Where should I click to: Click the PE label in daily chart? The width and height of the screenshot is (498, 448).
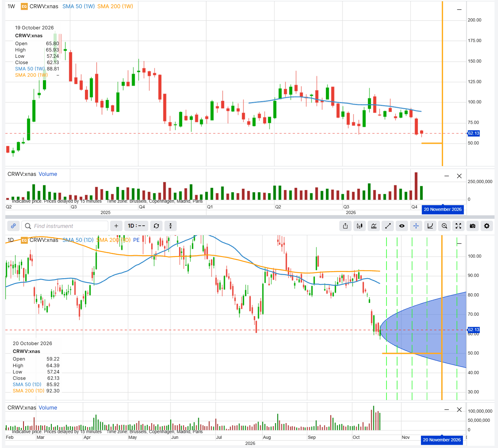coord(136,240)
